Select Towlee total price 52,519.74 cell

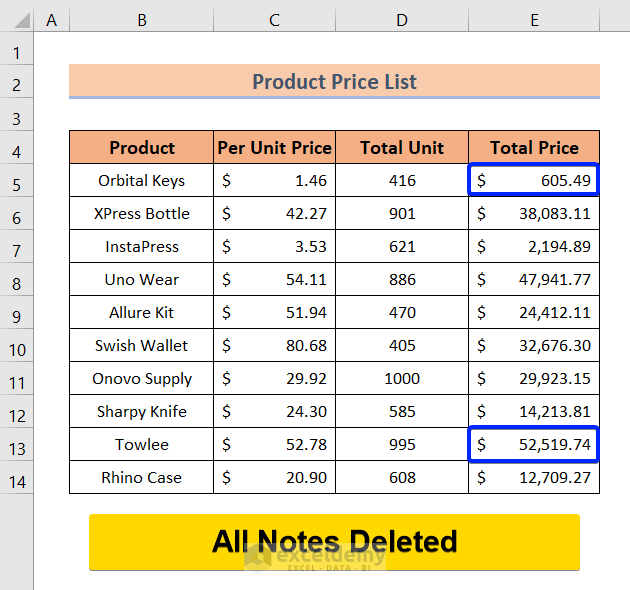pyautogui.click(x=534, y=445)
